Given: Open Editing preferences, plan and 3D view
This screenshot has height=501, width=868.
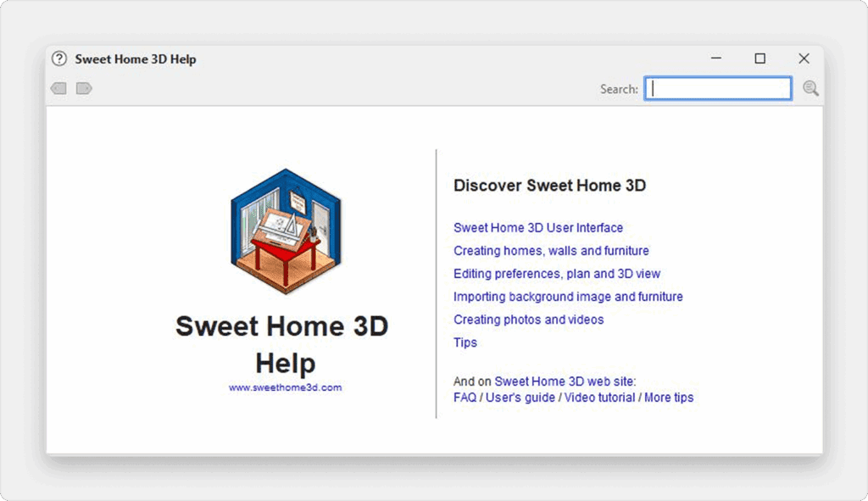Looking at the screenshot, I should tap(557, 274).
